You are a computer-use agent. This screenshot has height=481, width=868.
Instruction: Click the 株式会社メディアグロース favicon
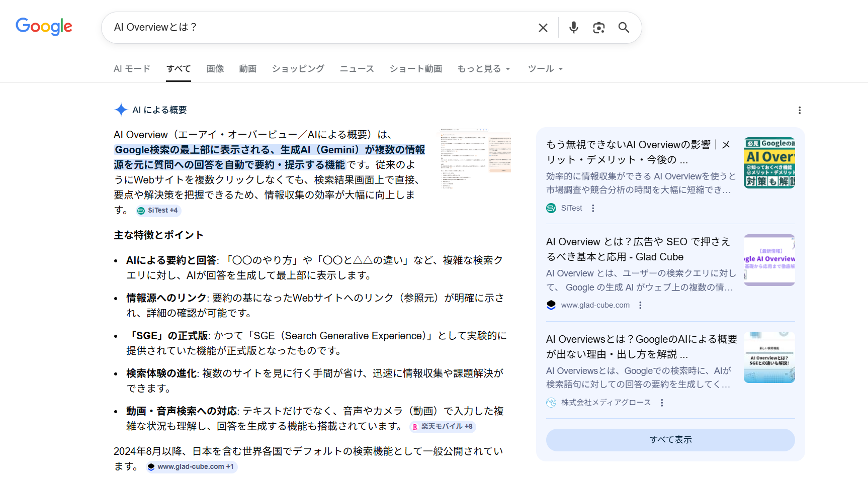pos(551,403)
